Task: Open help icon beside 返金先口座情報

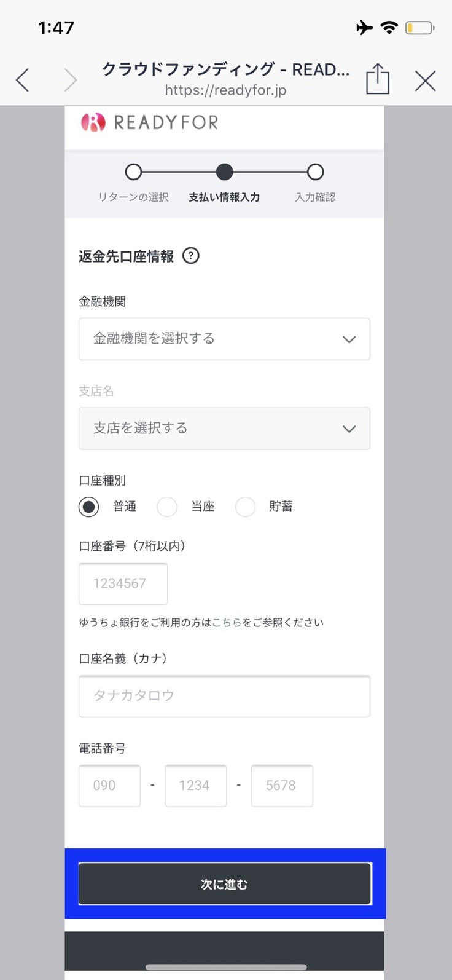Action: click(x=191, y=256)
